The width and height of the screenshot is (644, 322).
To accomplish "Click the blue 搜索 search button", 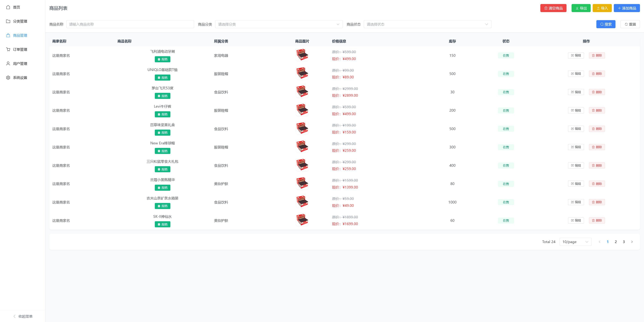I will pos(605,24).
